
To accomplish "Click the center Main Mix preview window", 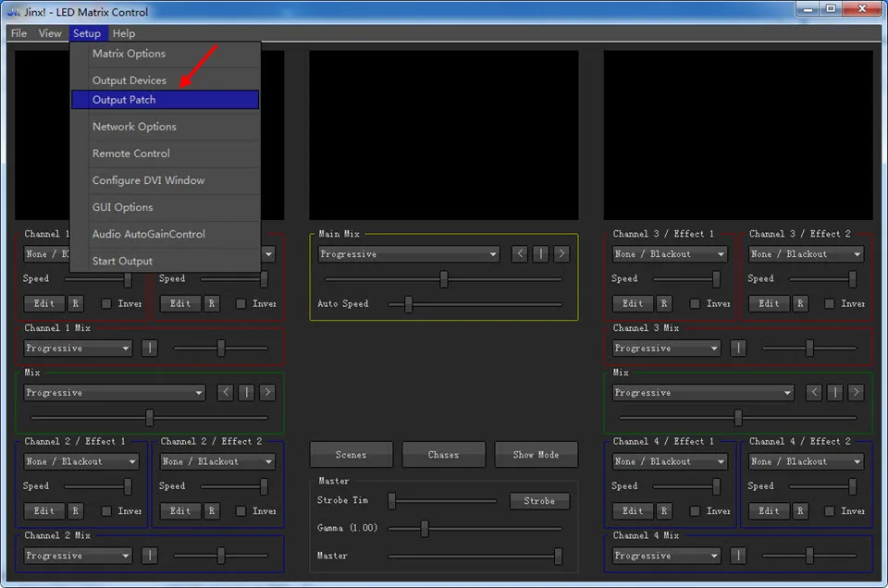I will [444, 135].
